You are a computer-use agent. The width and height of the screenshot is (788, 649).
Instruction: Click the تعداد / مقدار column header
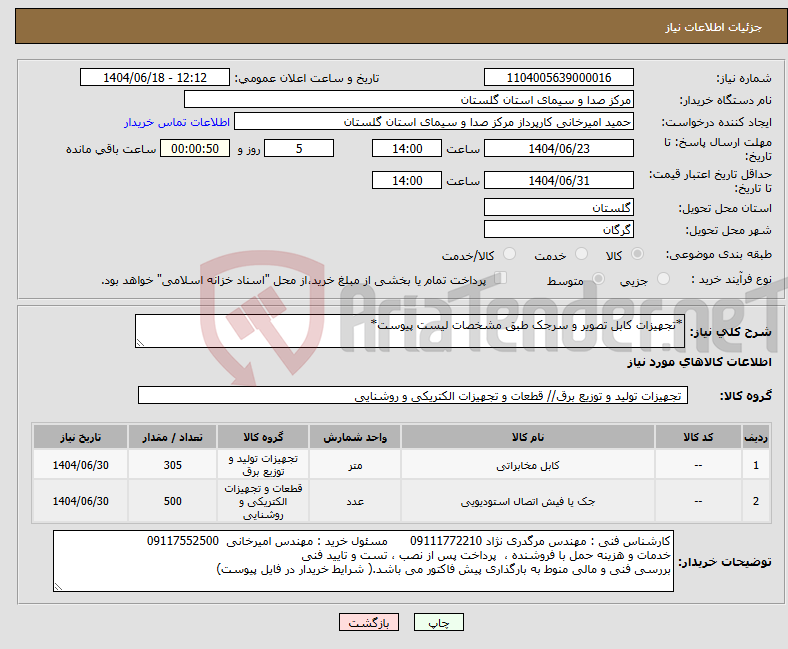(172, 437)
